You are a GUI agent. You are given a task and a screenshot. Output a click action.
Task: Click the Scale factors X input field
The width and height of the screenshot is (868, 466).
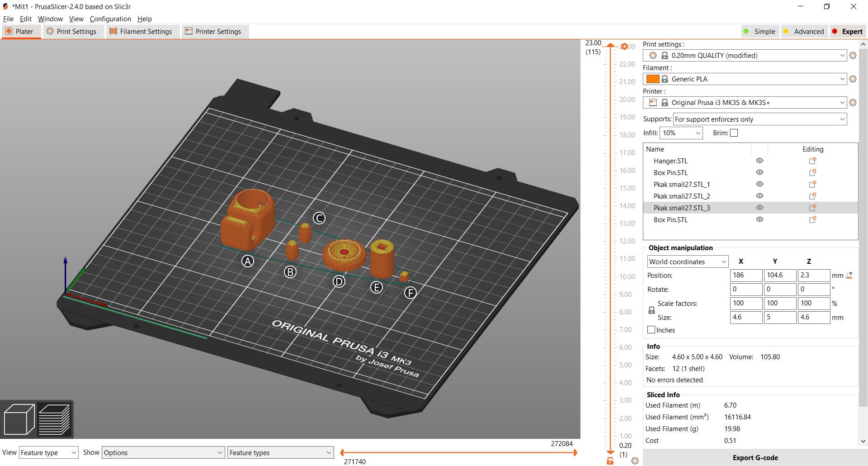point(746,303)
